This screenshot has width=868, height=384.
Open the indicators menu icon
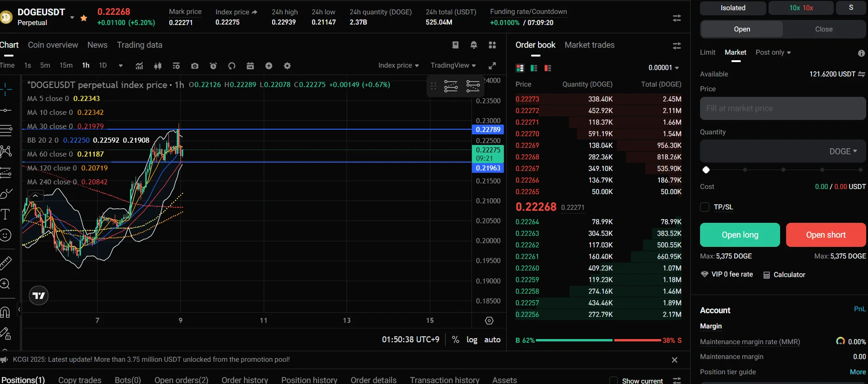139,66
